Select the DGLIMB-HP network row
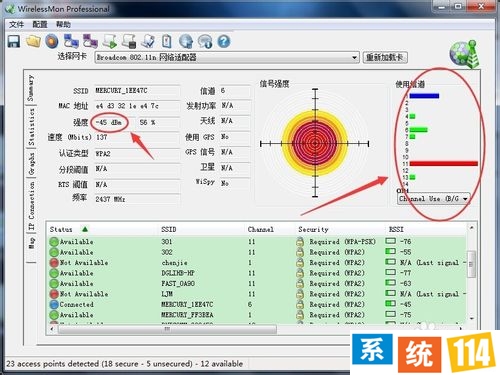Image resolution: width=500 pixels, height=375 pixels. (257, 273)
